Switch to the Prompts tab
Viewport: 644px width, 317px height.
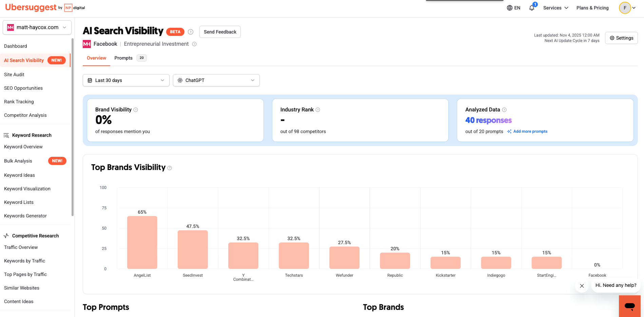coord(123,58)
